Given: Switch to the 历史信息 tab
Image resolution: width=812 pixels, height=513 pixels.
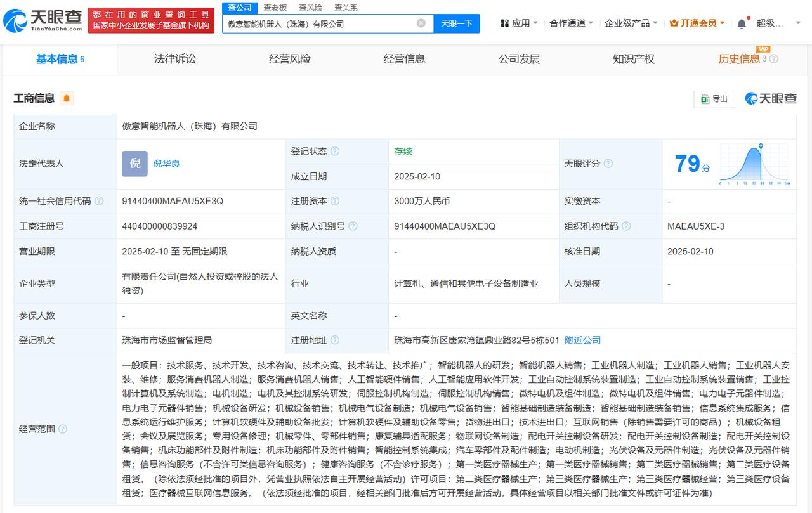Looking at the screenshot, I should point(739,59).
